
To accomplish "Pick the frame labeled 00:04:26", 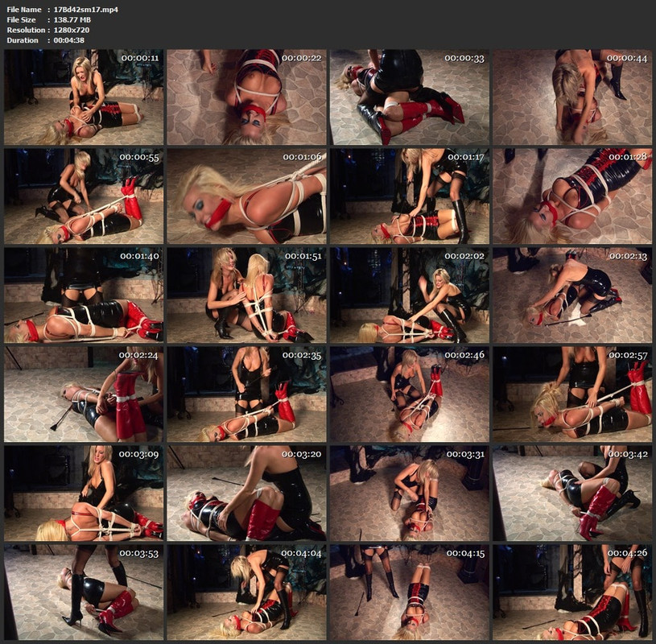I will pyautogui.click(x=572, y=592).
